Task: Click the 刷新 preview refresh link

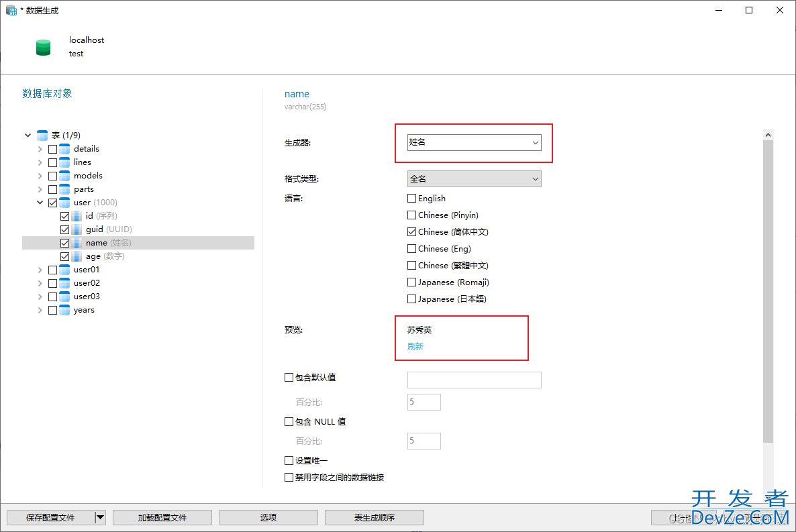Action: tap(415, 347)
